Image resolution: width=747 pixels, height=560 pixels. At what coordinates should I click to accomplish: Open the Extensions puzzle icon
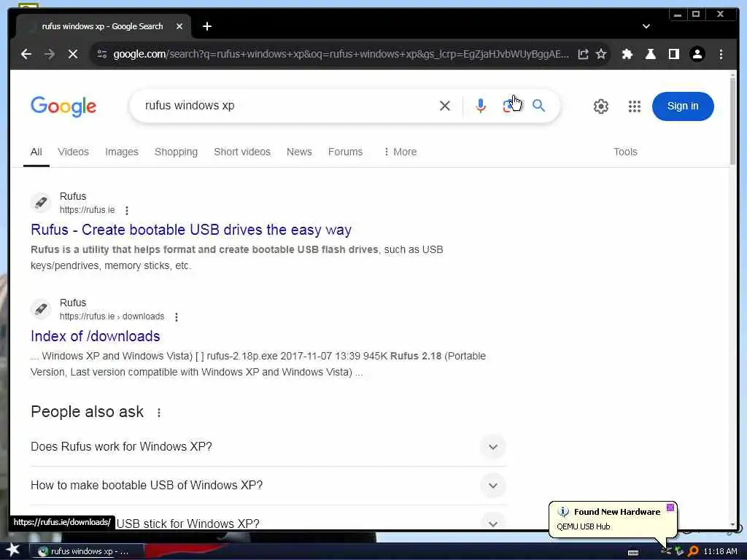627,54
